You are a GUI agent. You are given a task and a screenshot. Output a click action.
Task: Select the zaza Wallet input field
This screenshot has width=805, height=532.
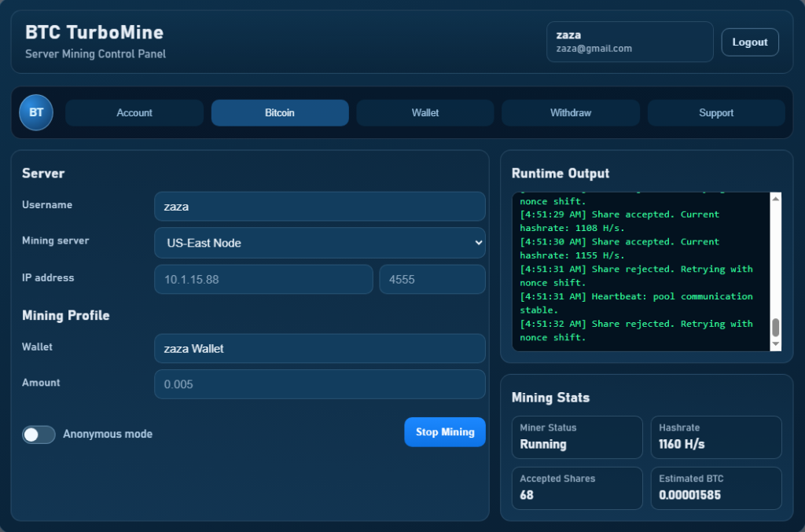(x=320, y=348)
